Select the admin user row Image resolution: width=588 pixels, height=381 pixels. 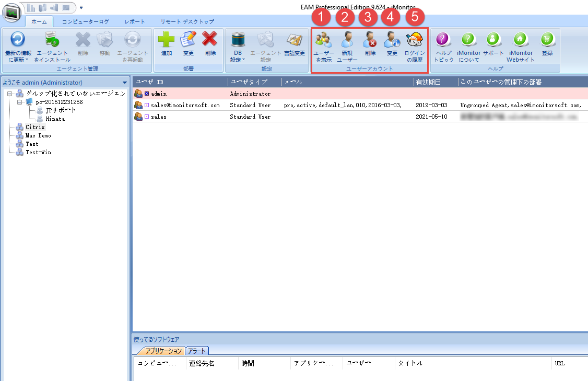pos(360,94)
